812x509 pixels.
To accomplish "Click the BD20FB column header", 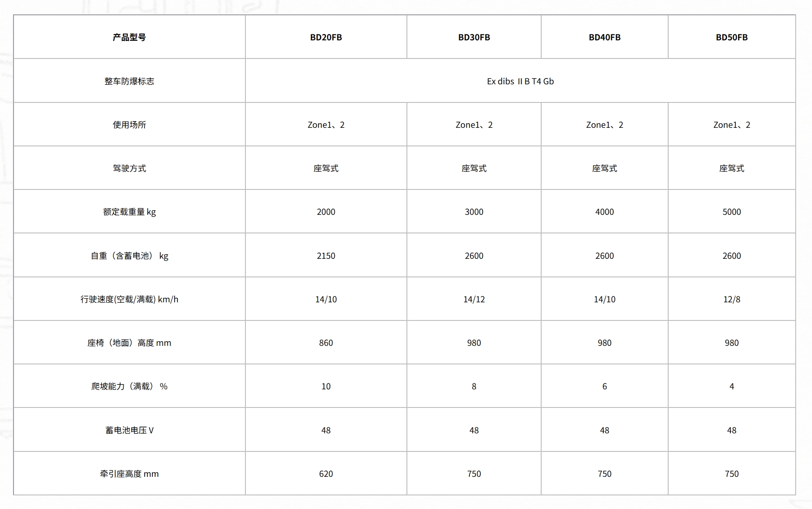I will [x=326, y=37].
